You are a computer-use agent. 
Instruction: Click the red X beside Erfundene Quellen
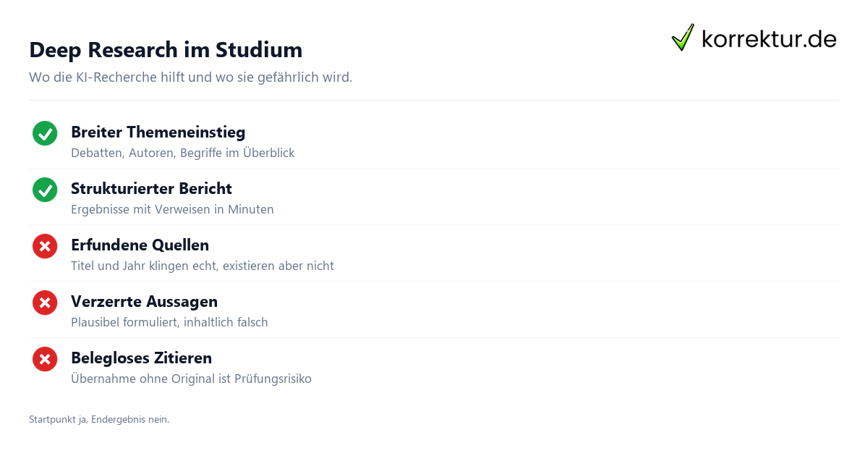[45, 246]
